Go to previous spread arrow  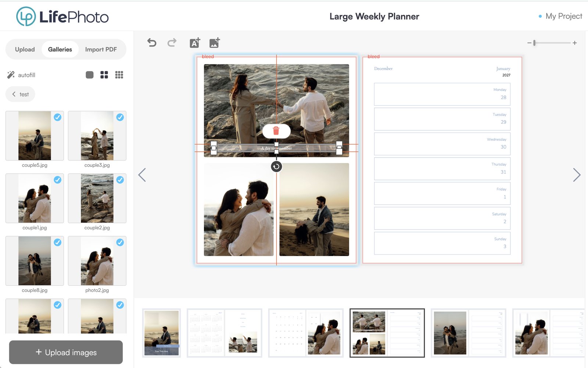[x=142, y=175]
